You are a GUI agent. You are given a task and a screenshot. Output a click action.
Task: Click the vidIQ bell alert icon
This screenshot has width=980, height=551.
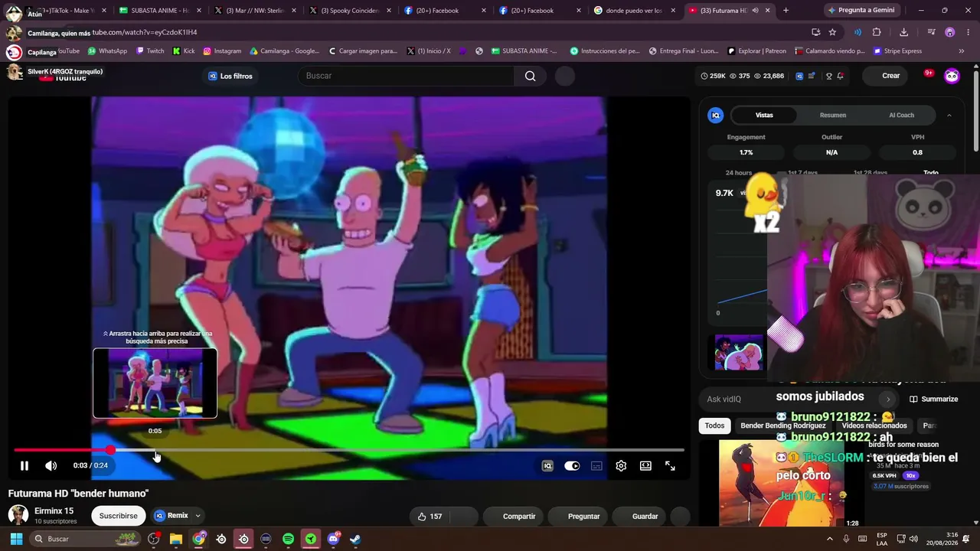click(x=840, y=76)
